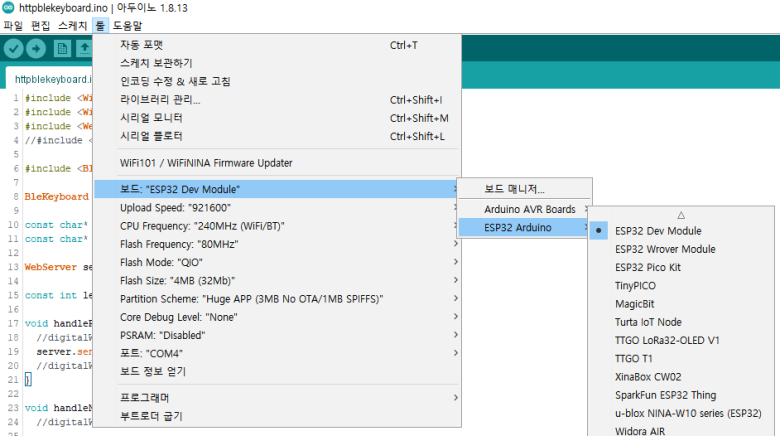Expand 포트: "COM4" submenu

(277, 353)
